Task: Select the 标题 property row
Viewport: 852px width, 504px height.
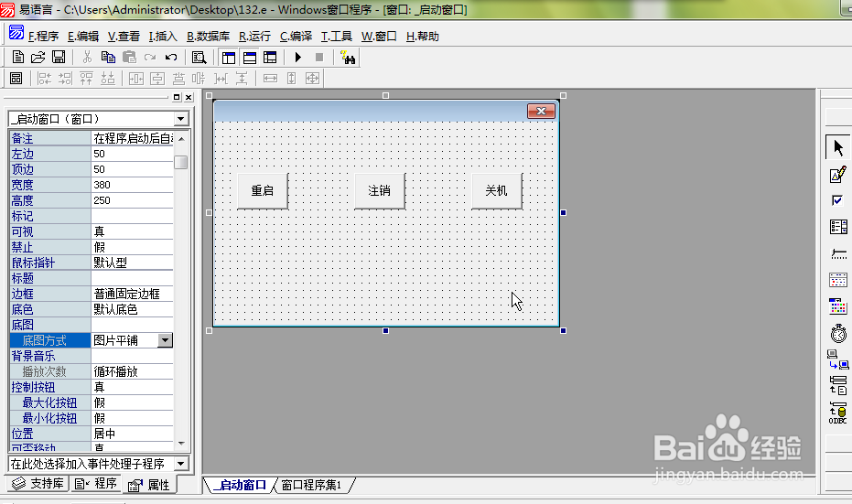Action: (x=92, y=278)
